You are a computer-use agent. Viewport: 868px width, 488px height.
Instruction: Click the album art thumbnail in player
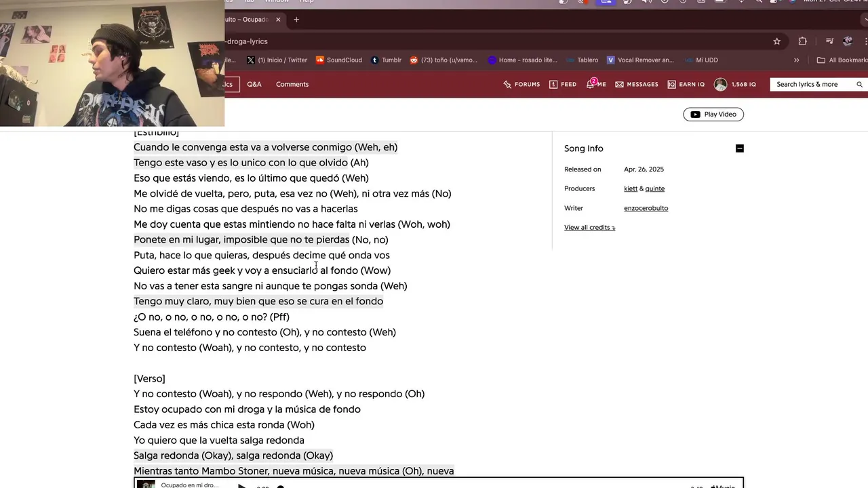[x=146, y=485]
